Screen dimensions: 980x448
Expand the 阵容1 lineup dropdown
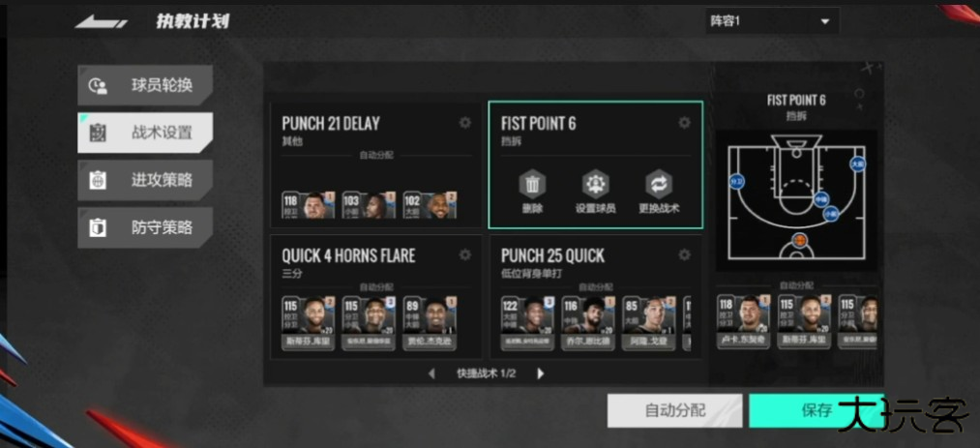[773, 21]
